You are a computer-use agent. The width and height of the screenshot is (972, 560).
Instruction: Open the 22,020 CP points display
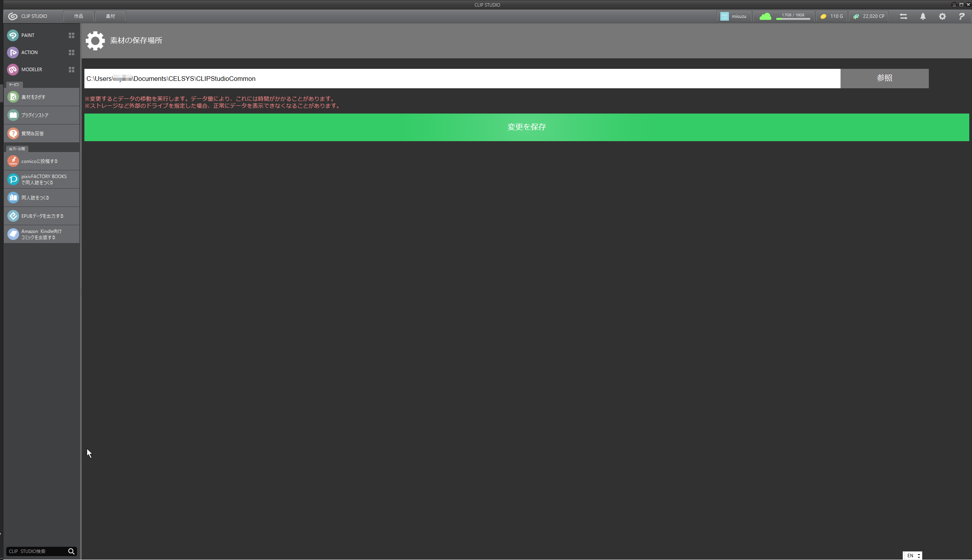(869, 16)
